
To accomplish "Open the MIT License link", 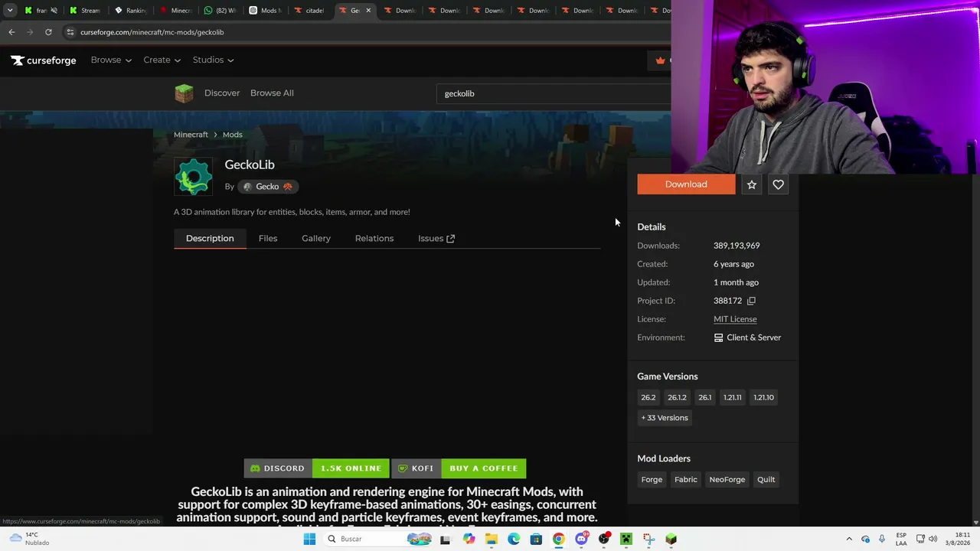I will 735,319.
